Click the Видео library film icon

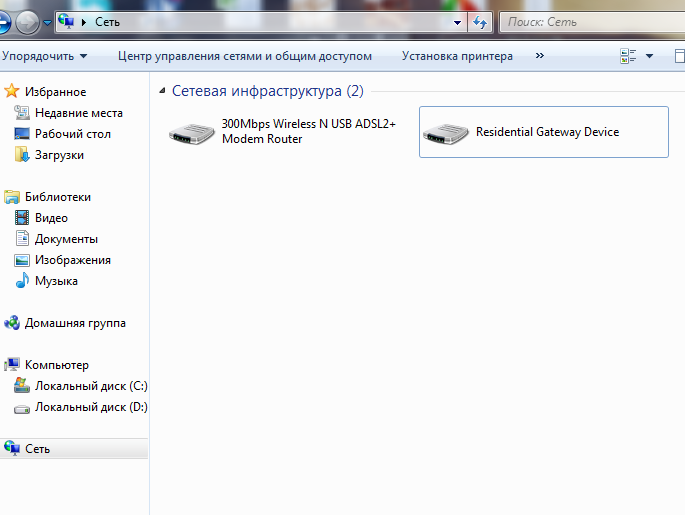pos(22,218)
